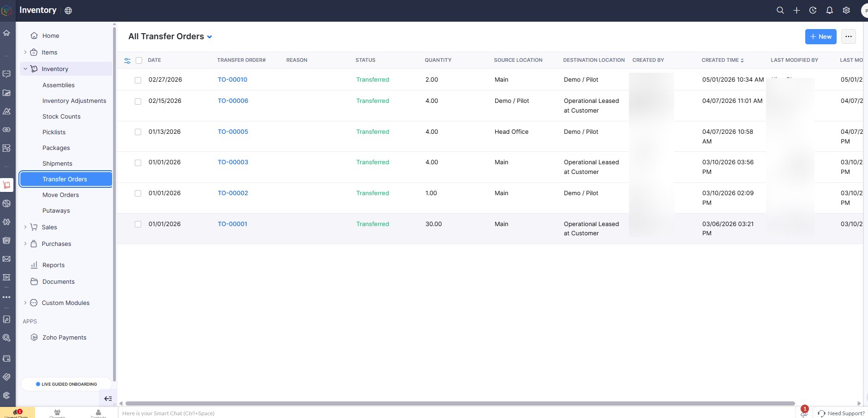Go to Packages in sidebar

coord(56,148)
